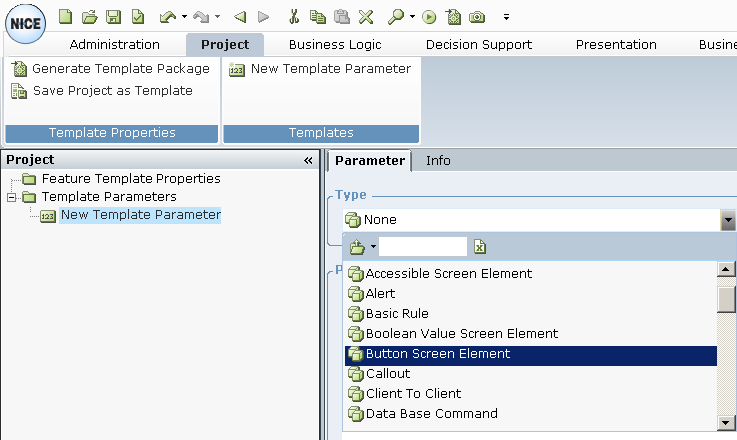Open the Undo history dropdown arrow
Screen dimensions: 737x440
click(x=184, y=17)
